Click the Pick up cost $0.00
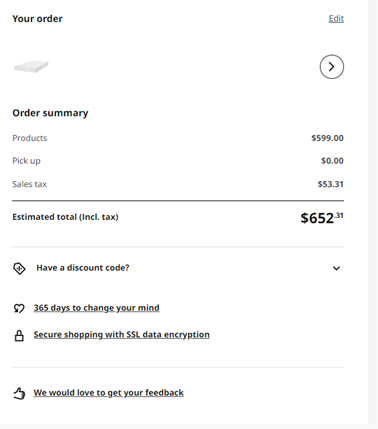Image resolution: width=378 pixels, height=429 pixels. (332, 161)
